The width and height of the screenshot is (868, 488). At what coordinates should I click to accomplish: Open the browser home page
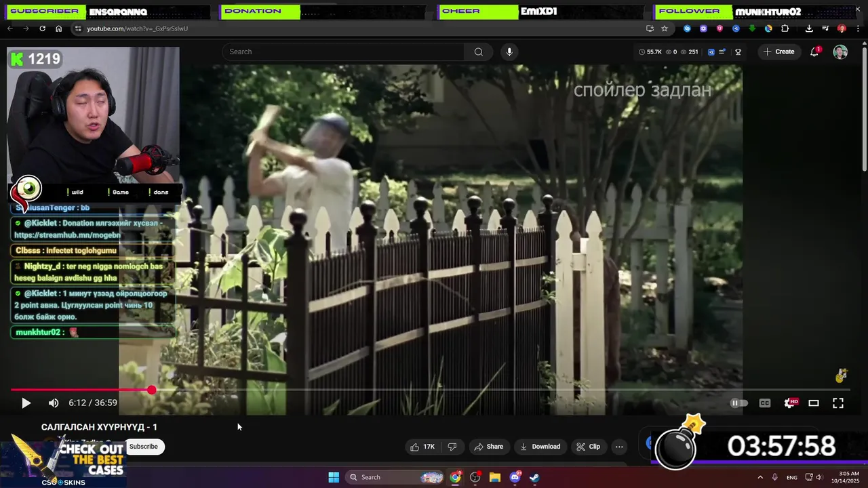(58, 28)
